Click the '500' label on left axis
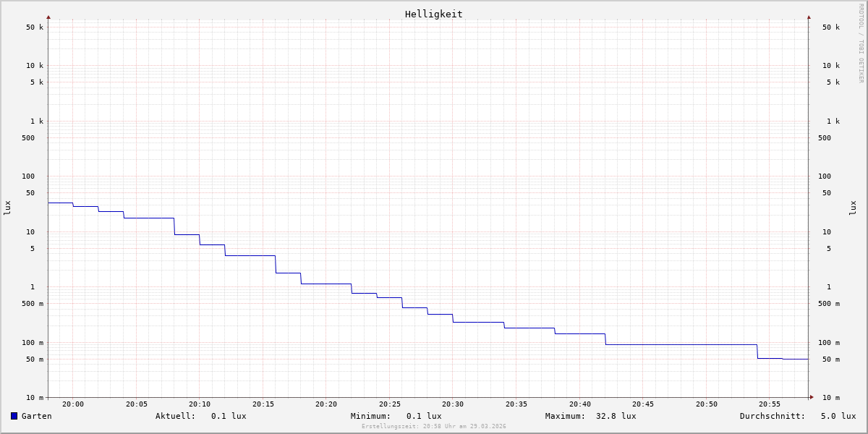This screenshot has width=868, height=434. coord(28,138)
